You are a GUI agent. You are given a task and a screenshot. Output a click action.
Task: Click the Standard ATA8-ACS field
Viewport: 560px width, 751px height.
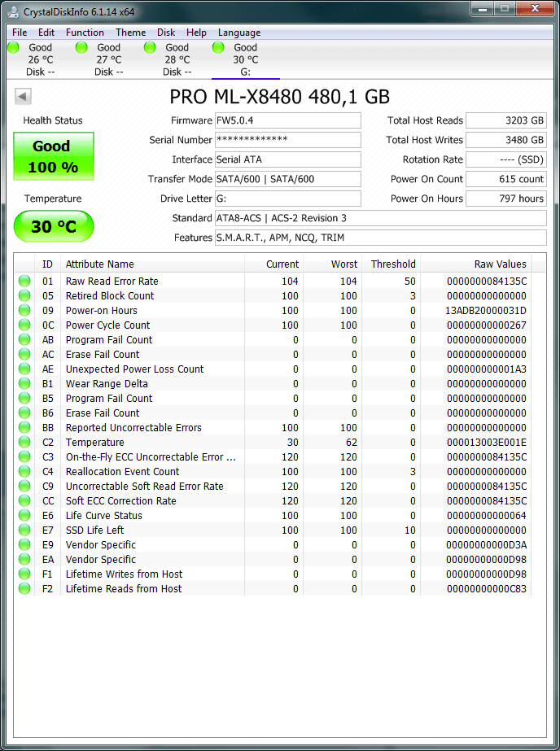tap(381, 218)
